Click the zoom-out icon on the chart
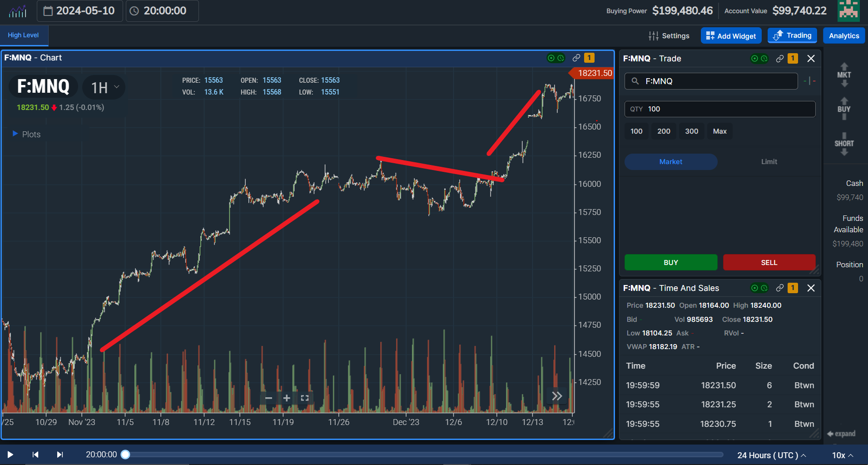This screenshot has width=868, height=465. click(x=268, y=398)
